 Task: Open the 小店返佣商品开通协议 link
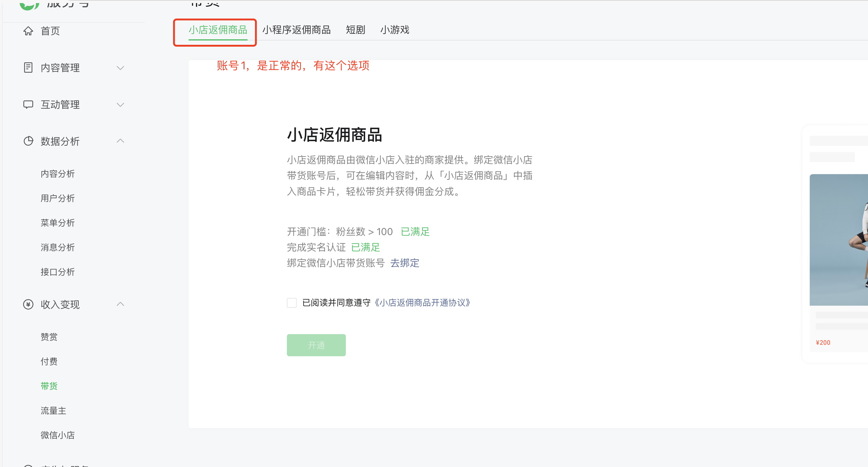click(x=422, y=303)
